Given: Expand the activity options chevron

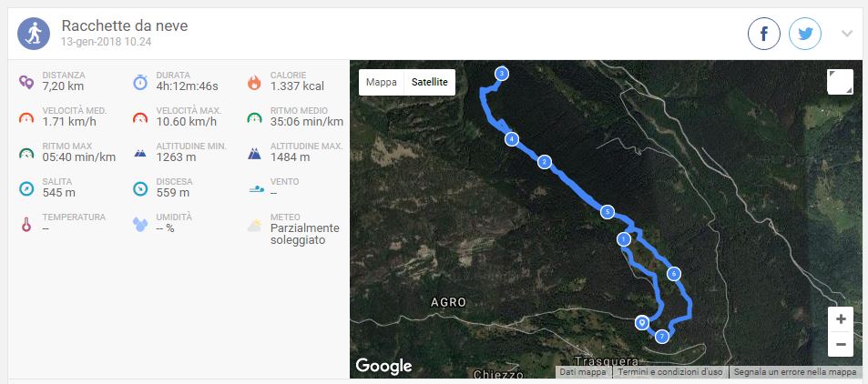Looking at the screenshot, I should tap(847, 34).
